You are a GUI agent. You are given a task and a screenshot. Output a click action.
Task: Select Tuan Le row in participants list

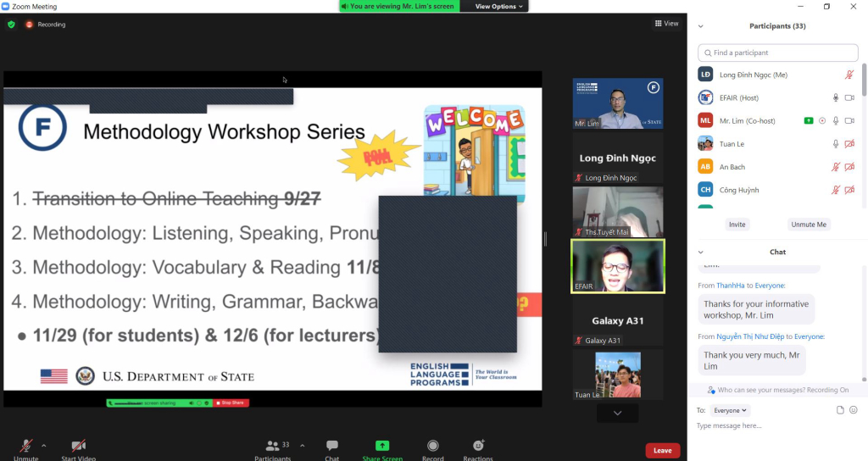(776, 144)
